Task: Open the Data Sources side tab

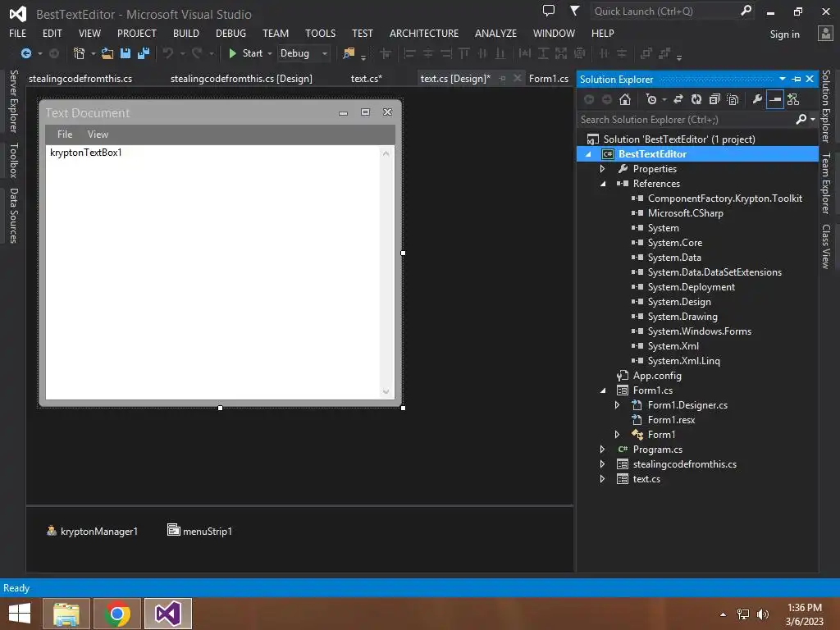Action: pos(13,216)
